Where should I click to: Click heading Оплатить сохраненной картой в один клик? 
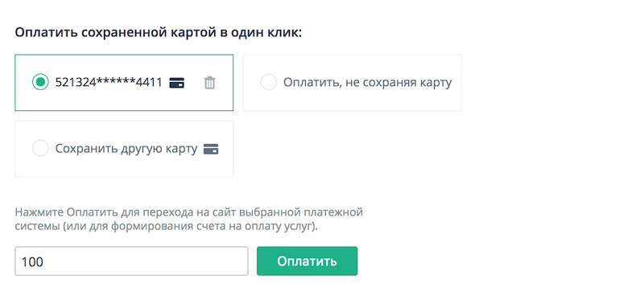point(159,33)
